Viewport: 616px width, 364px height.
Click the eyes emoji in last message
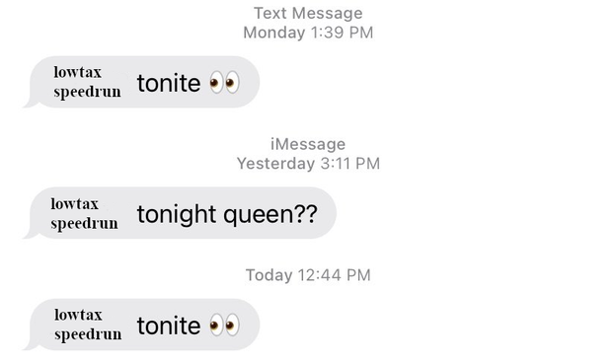point(224,325)
